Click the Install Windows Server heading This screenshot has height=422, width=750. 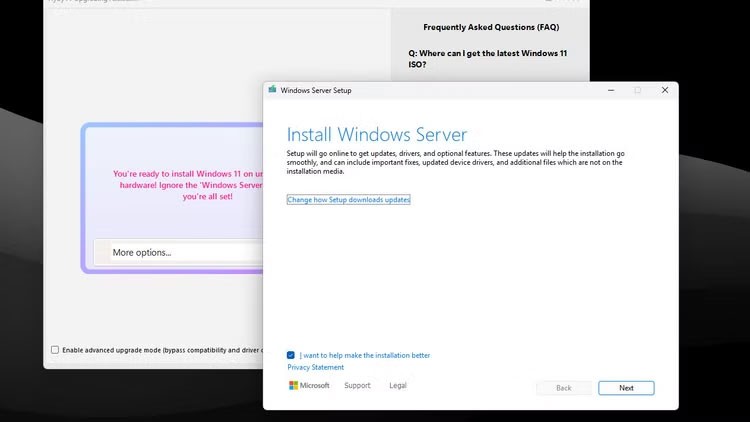[376, 134]
